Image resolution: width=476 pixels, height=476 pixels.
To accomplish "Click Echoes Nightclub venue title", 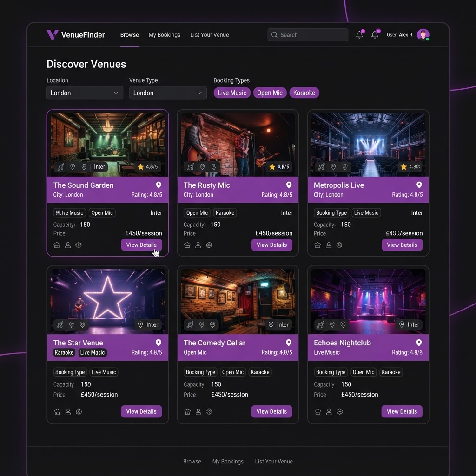I will click(343, 343).
